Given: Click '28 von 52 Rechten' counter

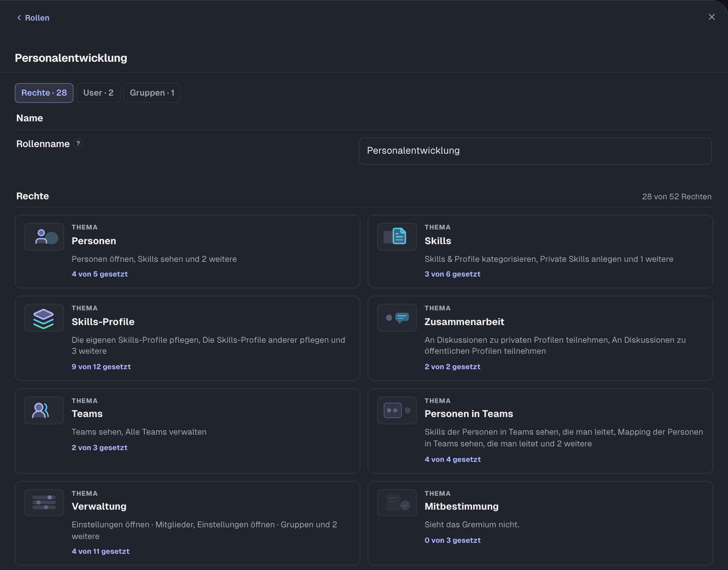Looking at the screenshot, I should point(677,197).
